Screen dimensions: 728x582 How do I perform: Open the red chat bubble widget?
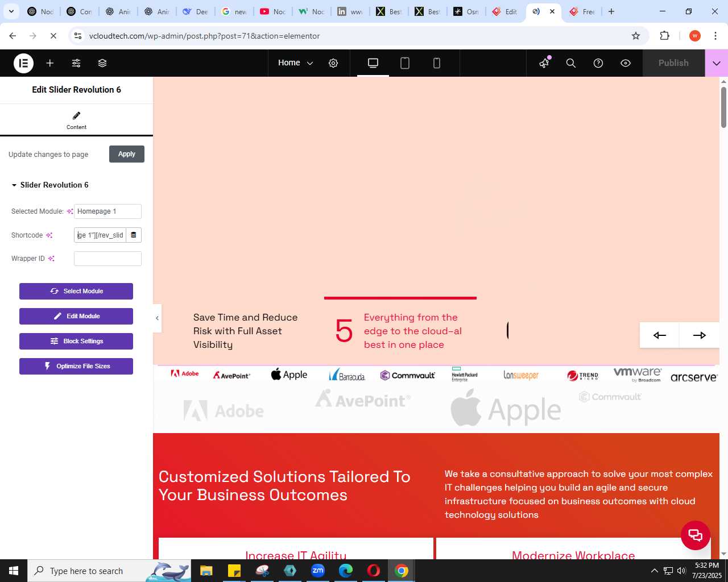pos(696,535)
